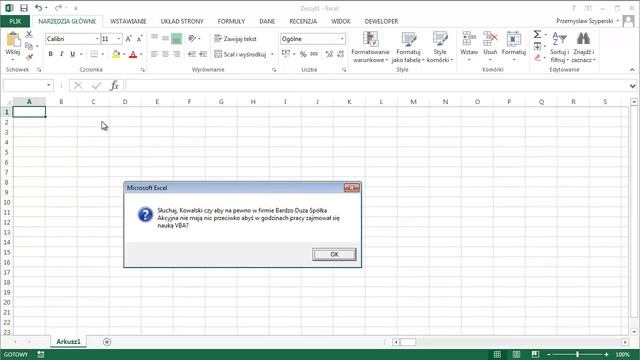Screen dimensions: 640x360
Task: Click the Increase Decimal icon
Action: [x=329, y=54]
